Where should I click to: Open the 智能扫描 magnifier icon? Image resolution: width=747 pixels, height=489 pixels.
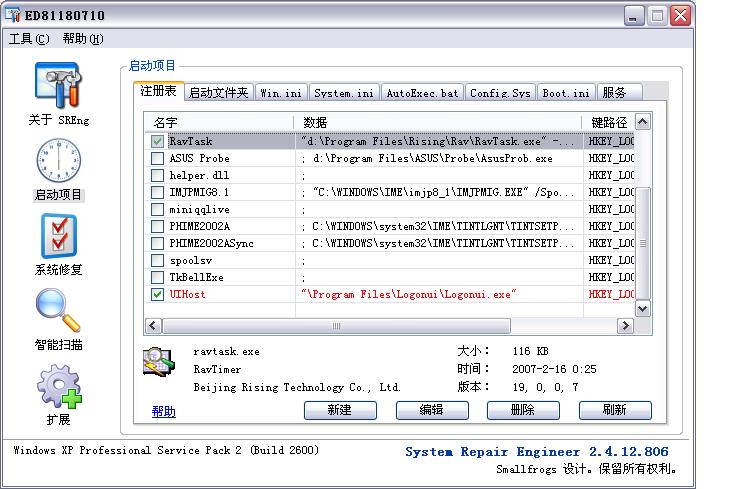[x=58, y=312]
